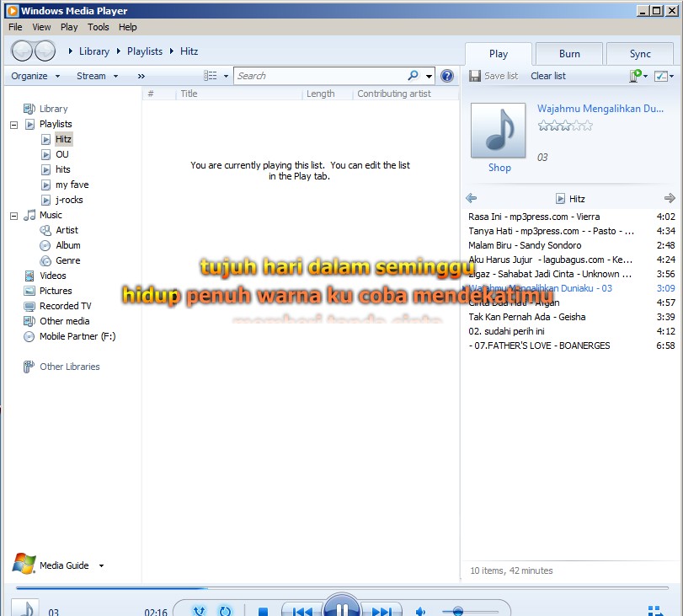Select the my fave playlist
The height and width of the screenshot is (616, 683).
[72, 185]
